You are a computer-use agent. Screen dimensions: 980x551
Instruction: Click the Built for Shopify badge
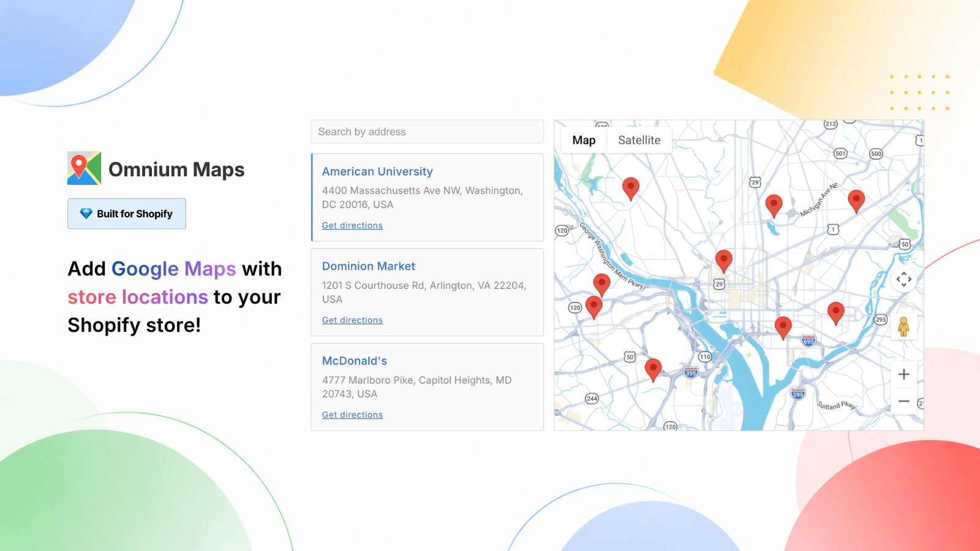[127, 214]
